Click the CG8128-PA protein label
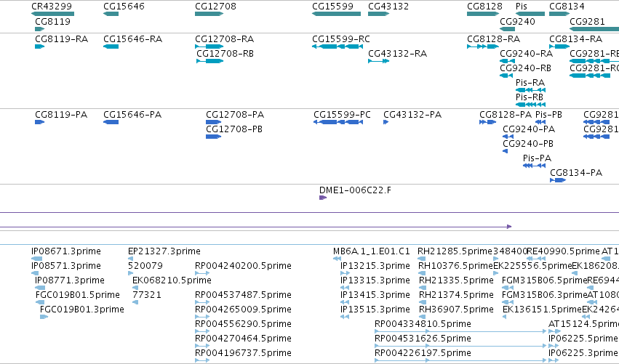The image size is (619, 364). 506,115
